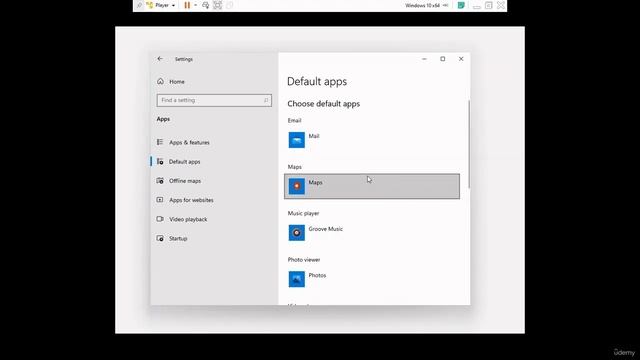
Task: Click the Mail app icon under Email
Action: [297, 140]
